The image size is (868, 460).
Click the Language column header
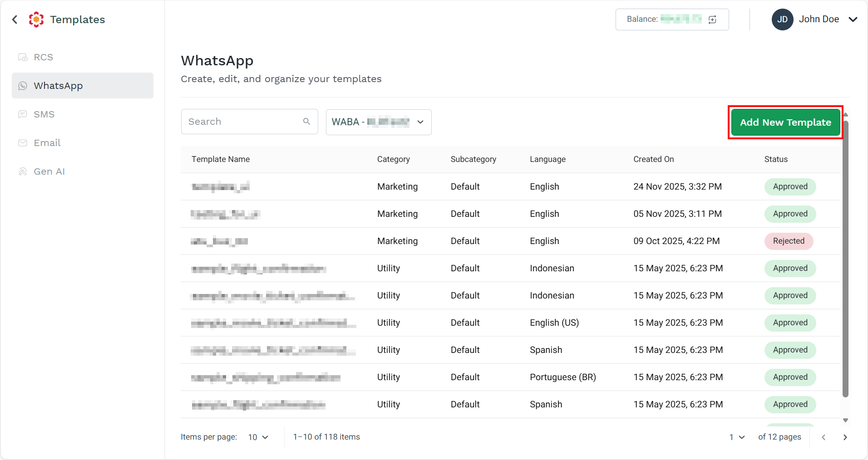[548, 159]
